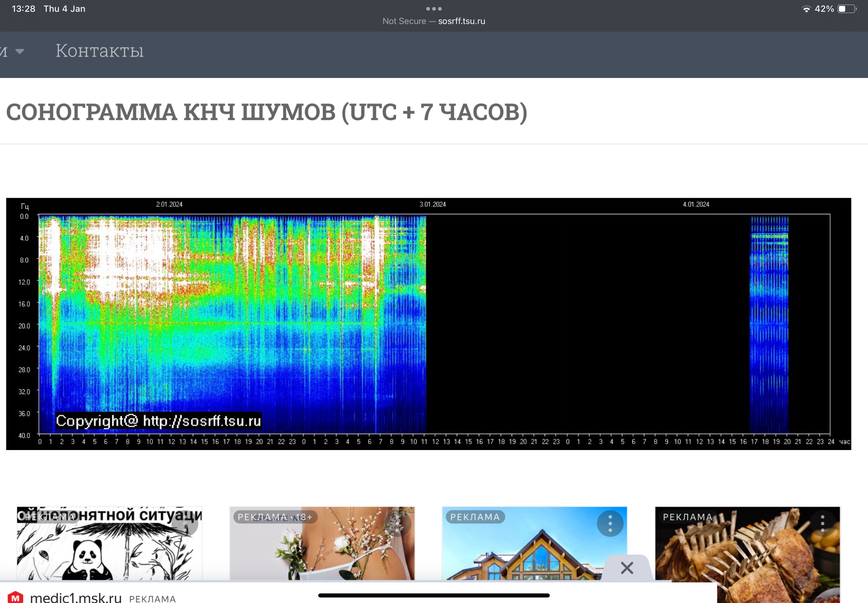This screenshot has width=868, height=603.
Task: Tap РЕКЛАМА label on ribs ad
Action: 688,517
